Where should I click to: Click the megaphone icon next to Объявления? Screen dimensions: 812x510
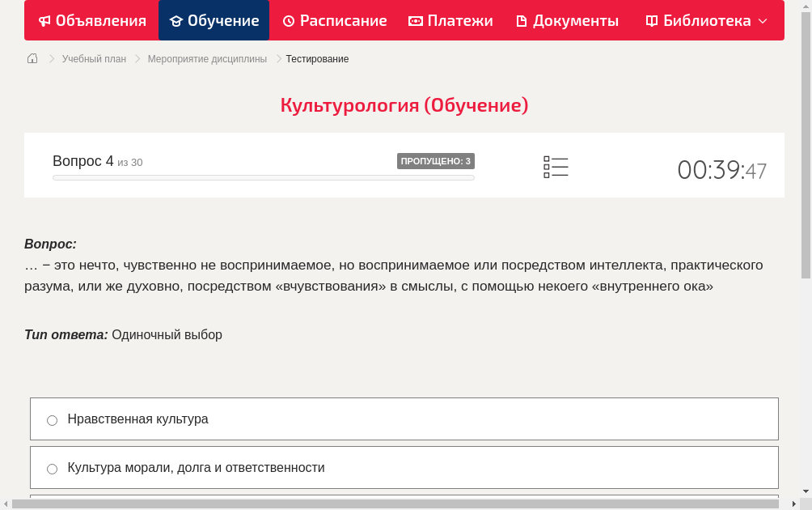tap(44, 20)
